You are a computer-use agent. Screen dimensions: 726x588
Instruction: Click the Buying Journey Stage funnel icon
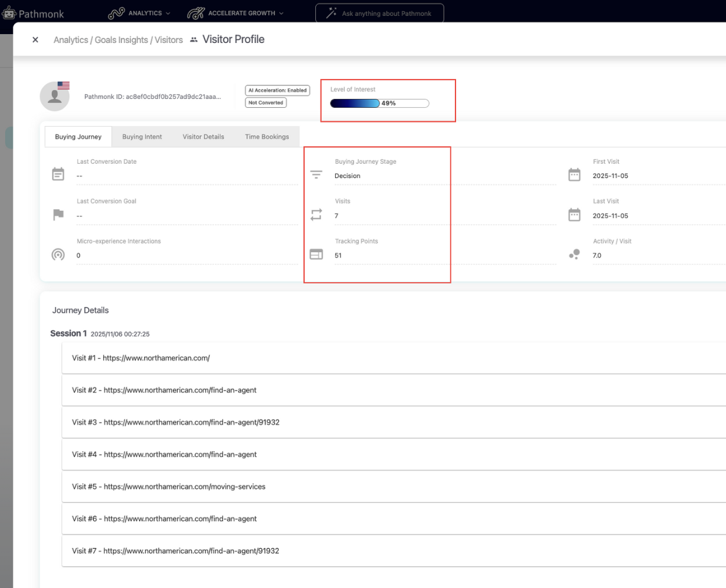pyautogui.click(x=316, y=175)
